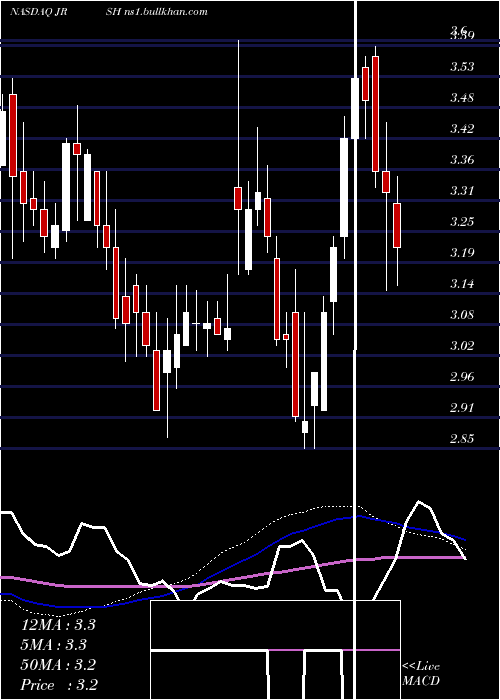Click the 3.42 price axis label
The height and width of the screenshot is (700, 500).
point(462,129)
